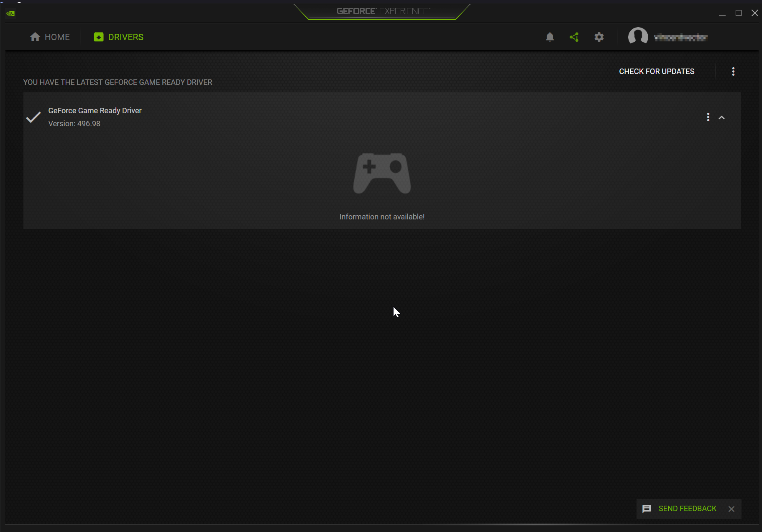Maximize the GeForce Experience window
The width and height of the screenshot is (762, 532).
739,13
